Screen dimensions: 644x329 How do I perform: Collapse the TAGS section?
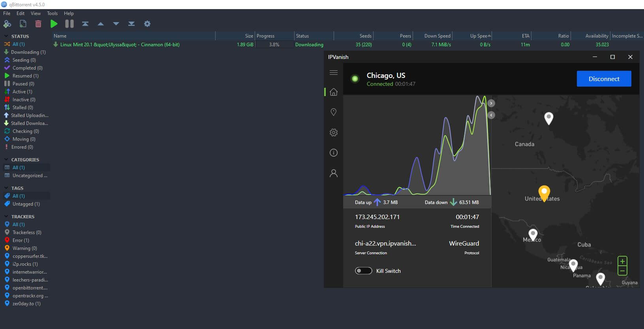6,188
